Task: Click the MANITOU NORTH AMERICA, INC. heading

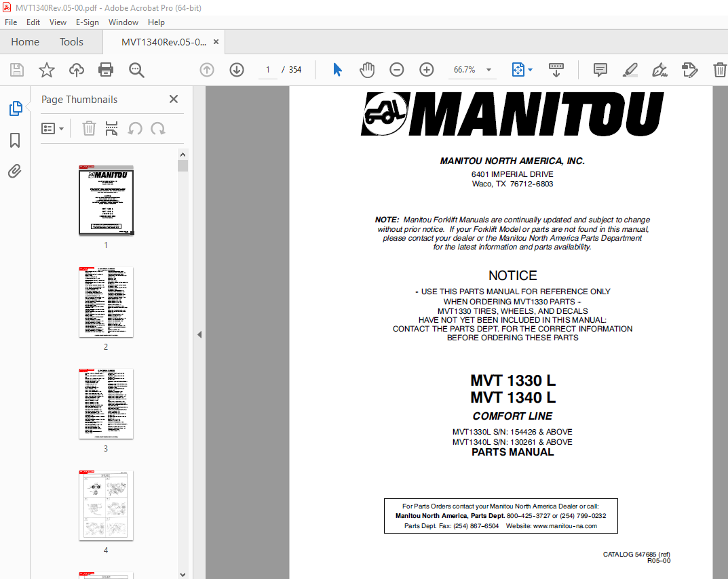Action: pyautogui.click(x=512, y=161)
